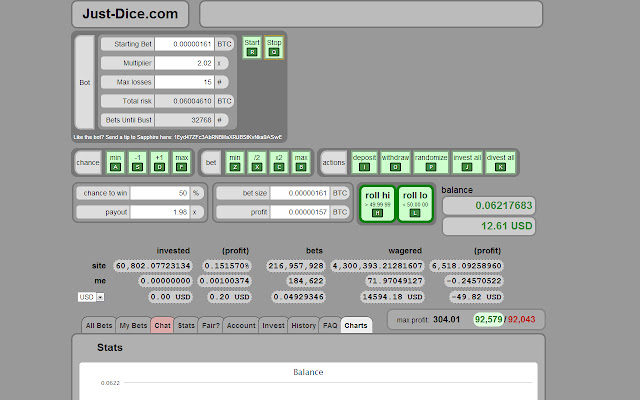Open the deposit action
Viewport: 640px width, 400px height.
pos(364,162)
